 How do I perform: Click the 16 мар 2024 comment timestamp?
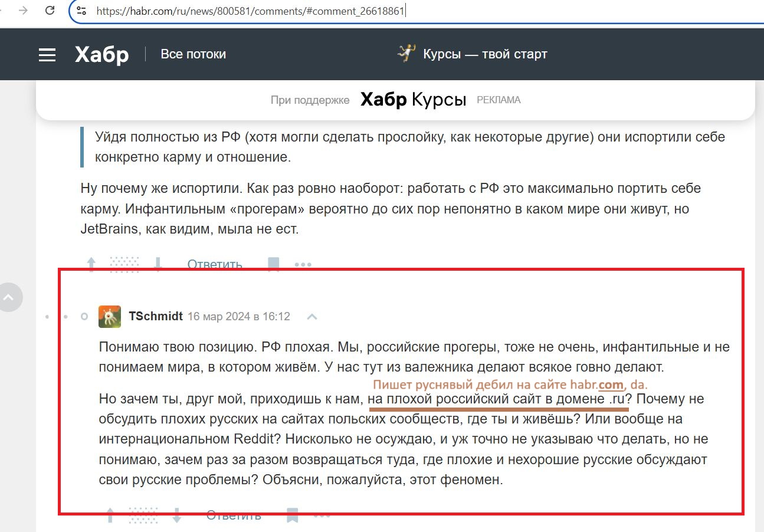[x=238, y=317]
